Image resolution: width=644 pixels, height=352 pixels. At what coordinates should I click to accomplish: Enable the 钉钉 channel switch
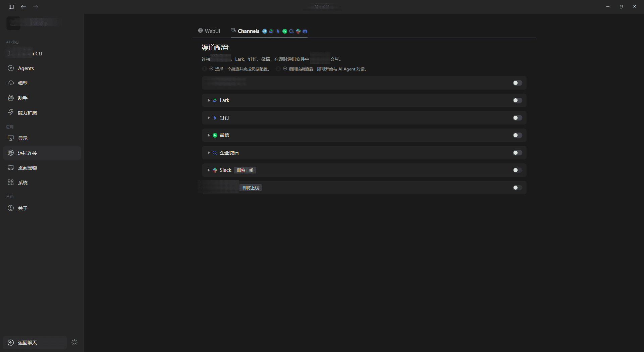point(518,118)
